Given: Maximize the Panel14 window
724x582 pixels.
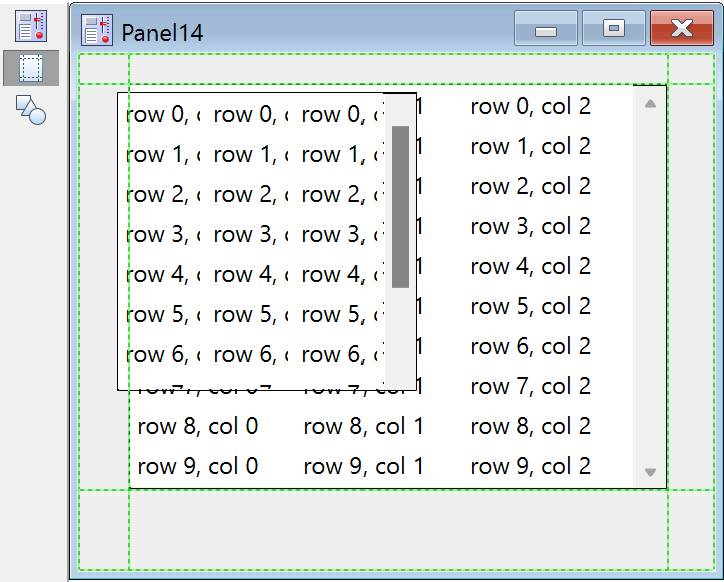Looking at the screenshot, I should point(614,29).
